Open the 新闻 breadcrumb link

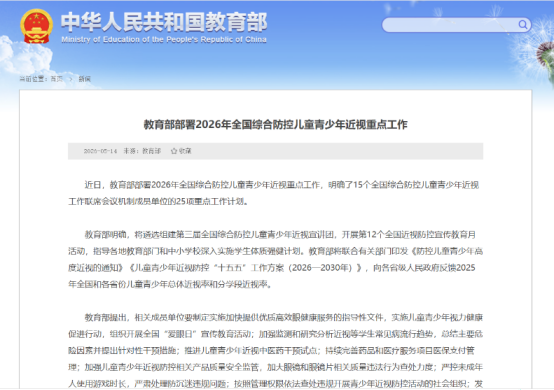click(x=84, y=79)
